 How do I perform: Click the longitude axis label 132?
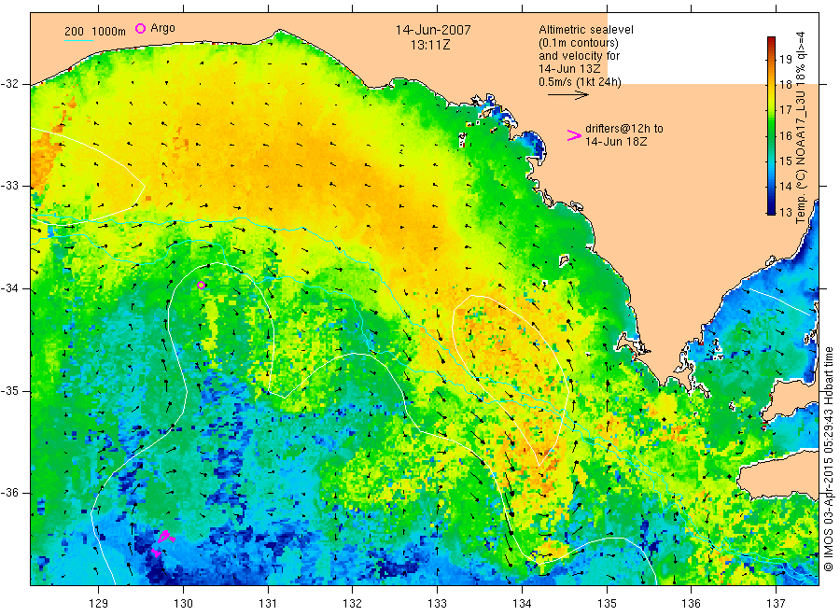click(x=353, y=604)
